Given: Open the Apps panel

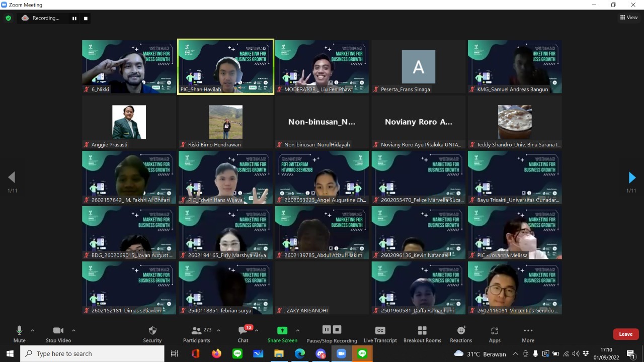Looking at the screenshot, I should pos(495,334).
